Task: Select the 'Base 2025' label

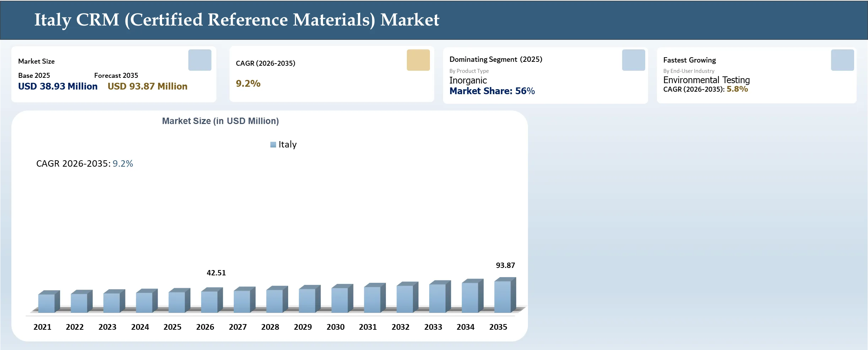Action: [34, 75]
